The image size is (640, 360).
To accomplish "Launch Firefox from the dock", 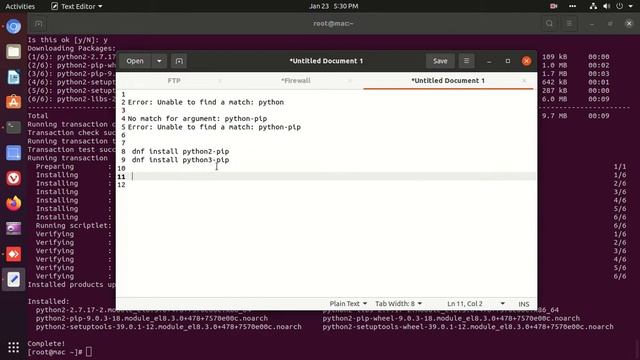I will pos(13,203).
